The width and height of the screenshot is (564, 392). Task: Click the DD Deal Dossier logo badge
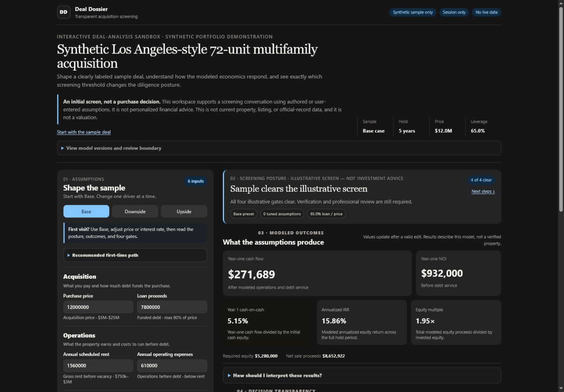point(64,12)
